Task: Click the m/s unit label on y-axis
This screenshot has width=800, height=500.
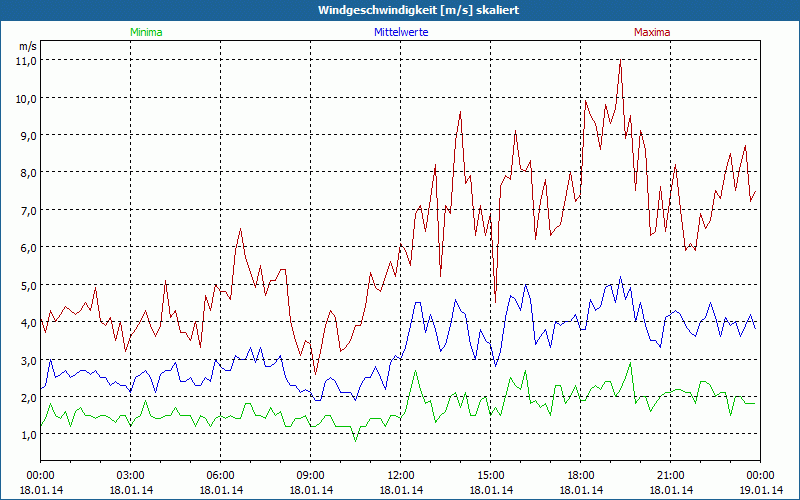Action: coord(27,46)
